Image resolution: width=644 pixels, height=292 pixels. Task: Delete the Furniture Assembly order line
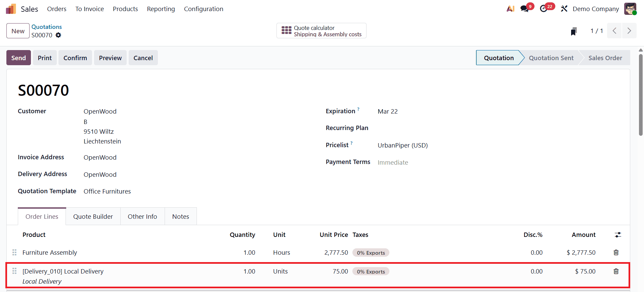coord(616,252)
